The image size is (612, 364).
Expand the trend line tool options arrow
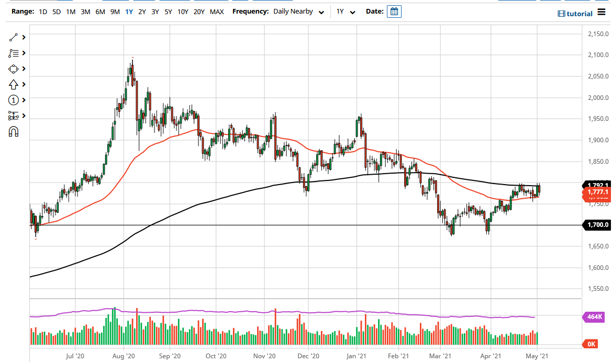tap(24, 38)
